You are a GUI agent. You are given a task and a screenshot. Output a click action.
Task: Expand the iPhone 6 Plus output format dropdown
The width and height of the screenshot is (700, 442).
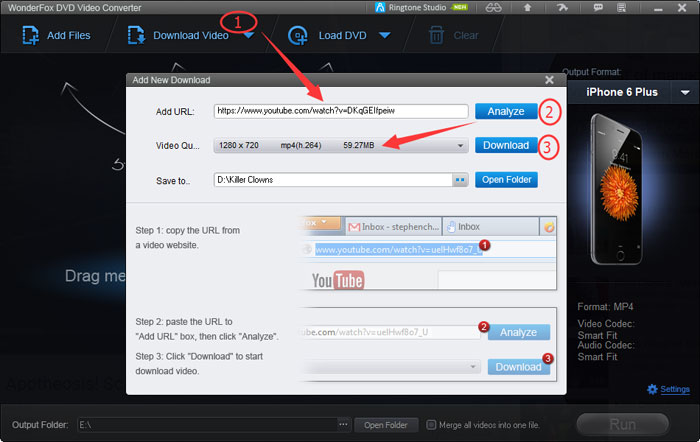(x=685, y=92)
